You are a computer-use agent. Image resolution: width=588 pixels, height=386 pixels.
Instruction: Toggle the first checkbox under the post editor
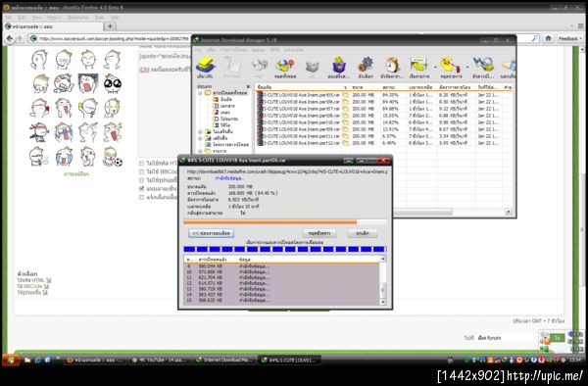coord(141,164)
